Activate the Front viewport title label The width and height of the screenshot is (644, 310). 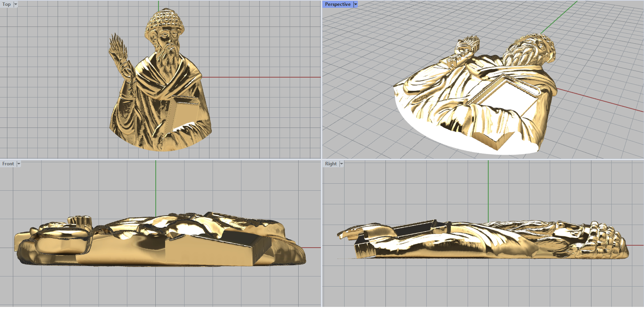pyautogui.click(x=8, y=164)
